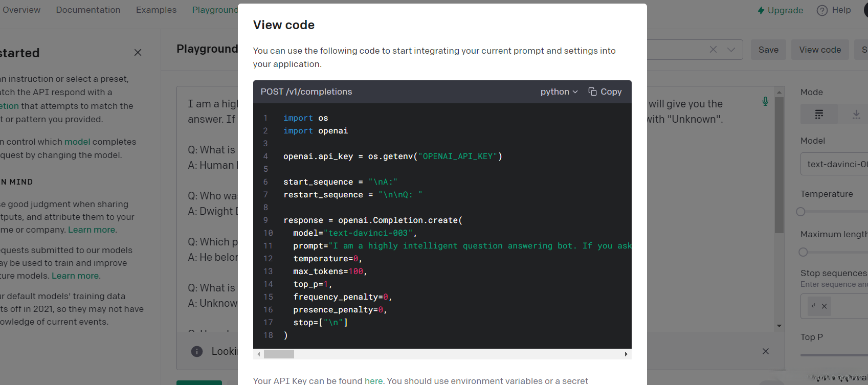Select the Complete mode icon
868x385 pixels.
[819, 114]
